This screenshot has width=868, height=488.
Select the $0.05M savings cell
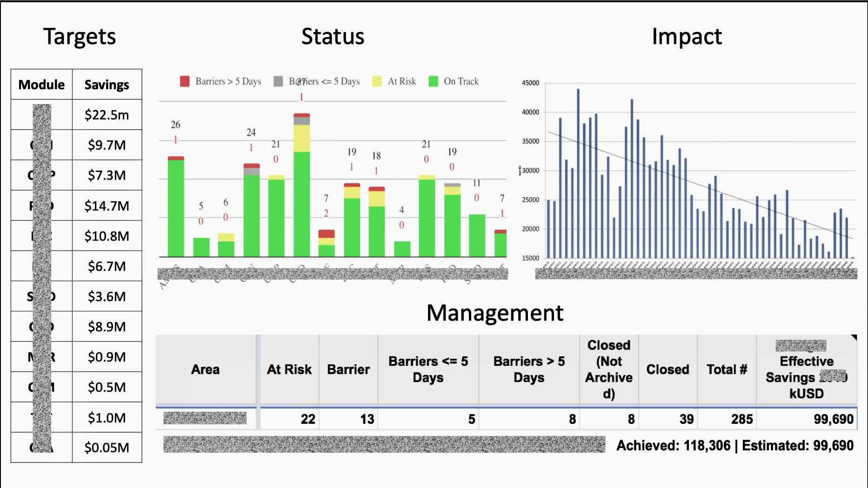107,447
